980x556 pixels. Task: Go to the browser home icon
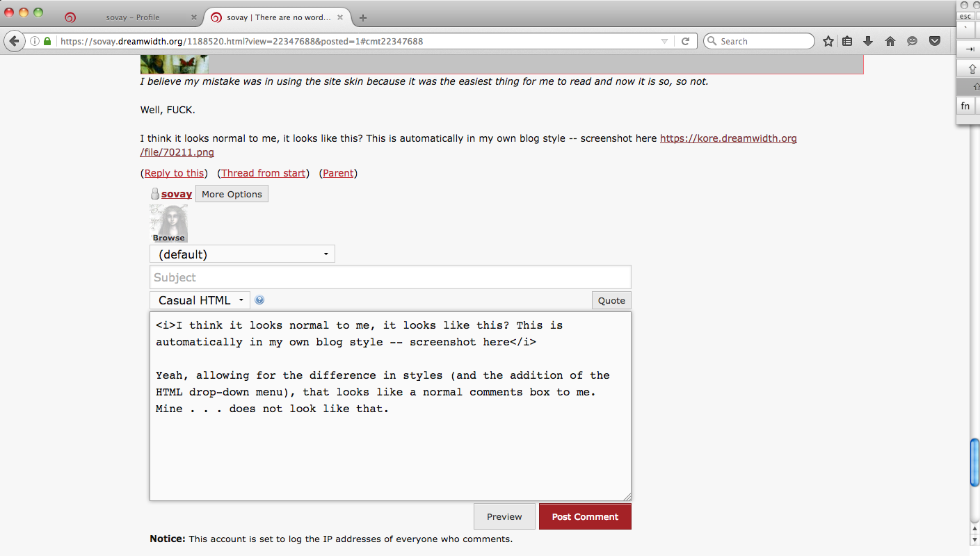click(x=890, y=42)
